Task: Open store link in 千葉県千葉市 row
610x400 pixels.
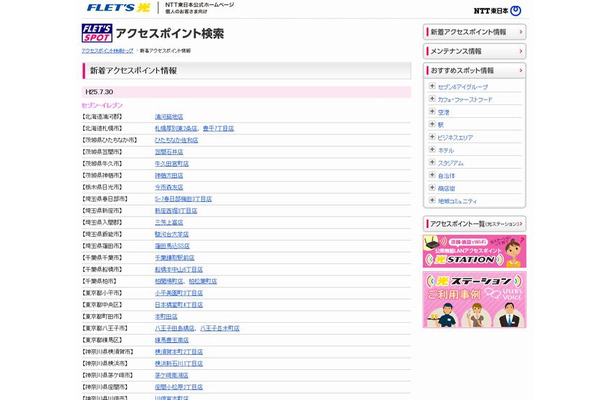Action: 175,258
